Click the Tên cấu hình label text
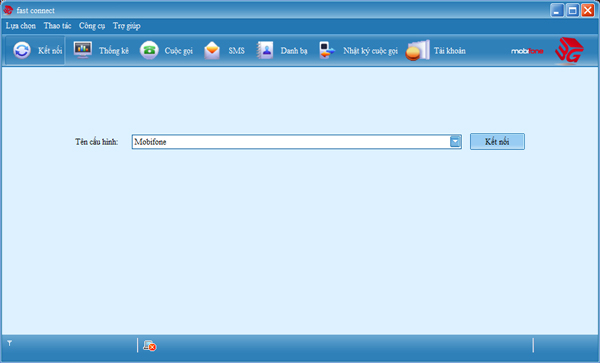 [96, 142]
